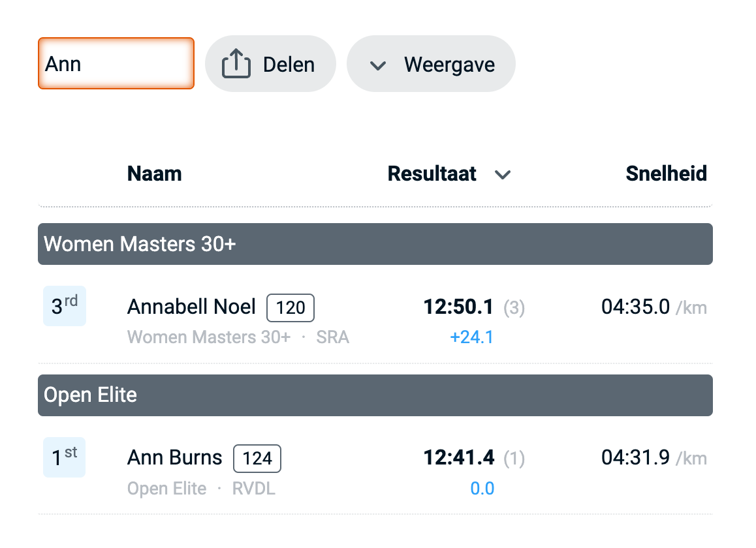Click Annabell Noel's time 12:50.1
756x548 pixels.
pos(458,307)
